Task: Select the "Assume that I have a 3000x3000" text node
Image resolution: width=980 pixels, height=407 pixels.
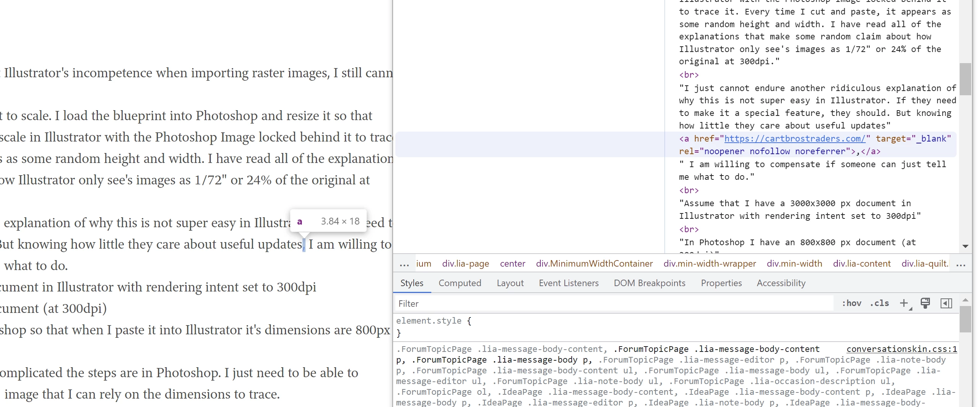Action: tap(800, 210)
